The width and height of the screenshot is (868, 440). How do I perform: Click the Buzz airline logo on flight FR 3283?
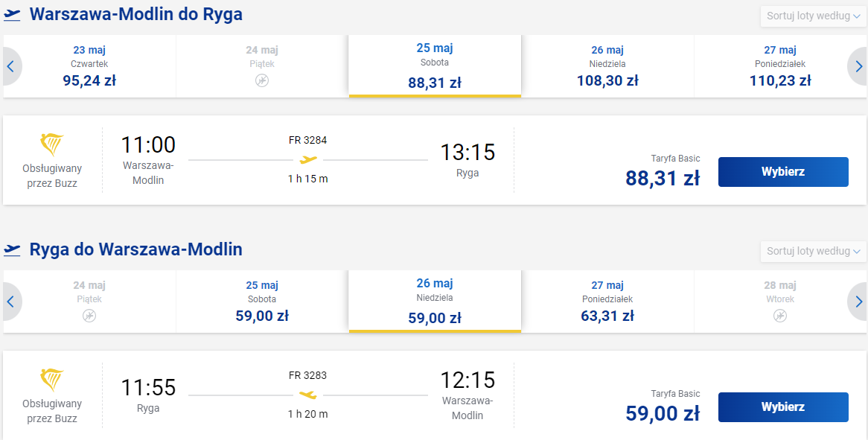pos(52,380)
